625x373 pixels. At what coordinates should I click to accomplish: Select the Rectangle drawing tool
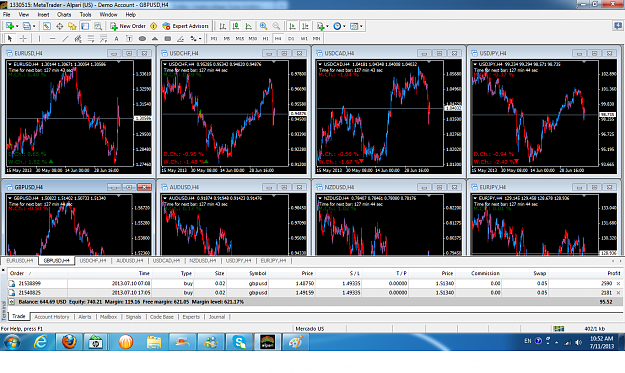[168, 39]
